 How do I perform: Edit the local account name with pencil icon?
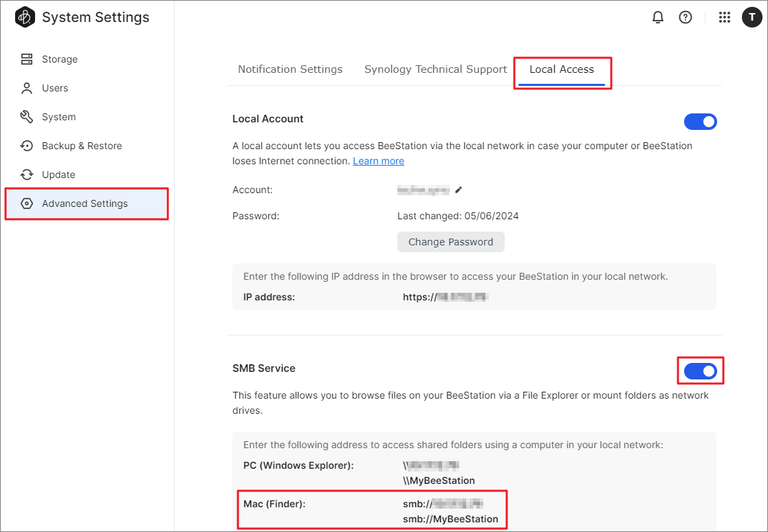pyautogui.click(x=459, y=190)
